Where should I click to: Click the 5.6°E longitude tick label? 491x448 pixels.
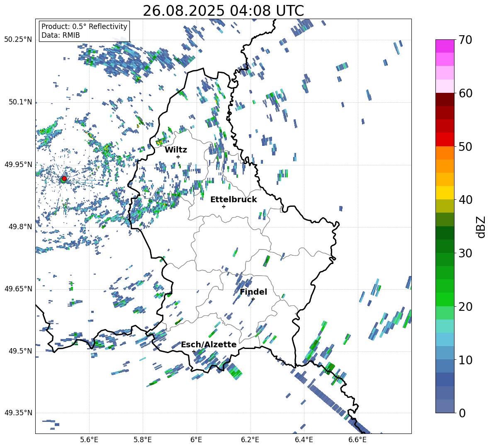click(89, 440)
